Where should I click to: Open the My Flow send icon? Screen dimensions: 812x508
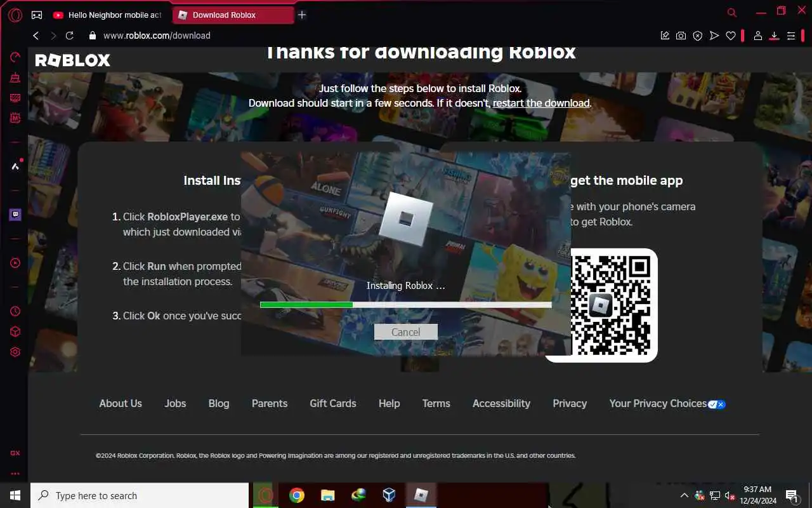tap(714, 36)
